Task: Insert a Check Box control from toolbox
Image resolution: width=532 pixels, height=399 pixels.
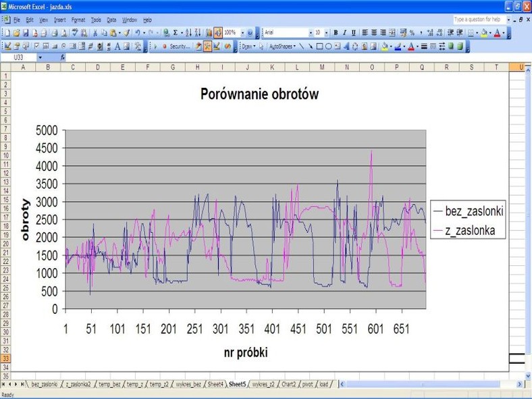Action: tap(36, 46)
